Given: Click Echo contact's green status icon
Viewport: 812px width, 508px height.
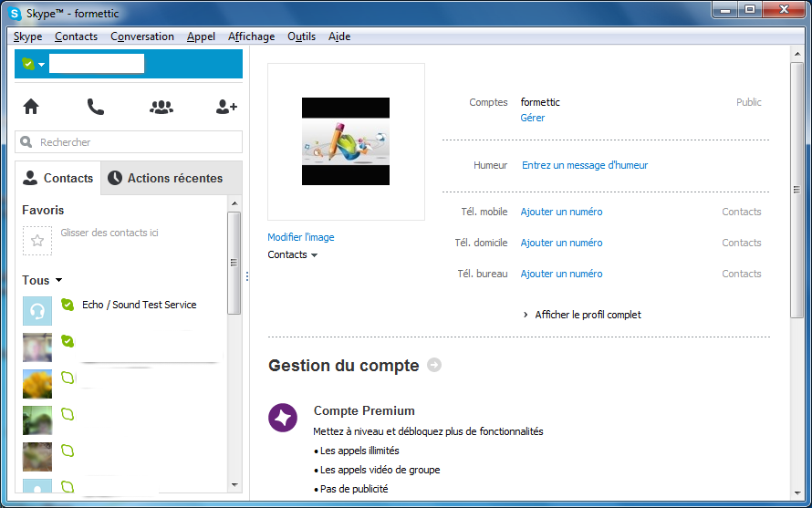Looking at the screenshot, I should [68, 305].
